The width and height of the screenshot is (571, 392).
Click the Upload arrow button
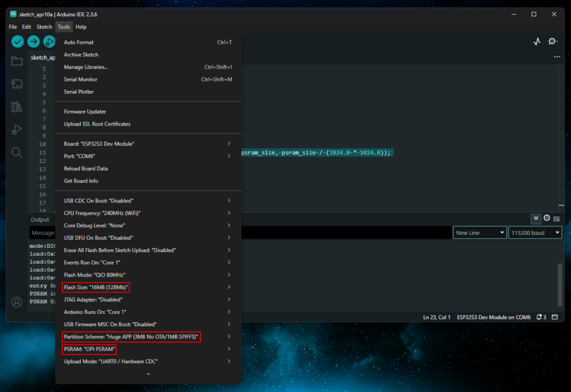[33, 42]
